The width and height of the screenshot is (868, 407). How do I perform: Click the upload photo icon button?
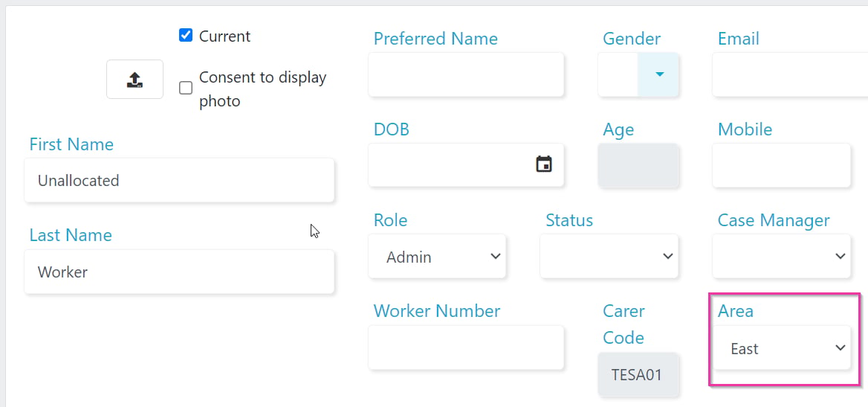click(x=135, y=80)
